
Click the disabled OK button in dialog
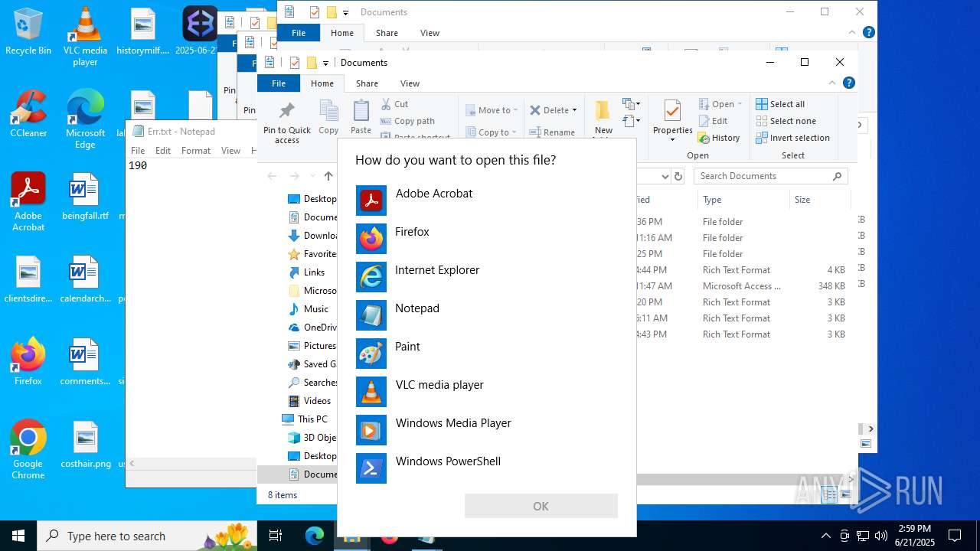coord(541,506)
